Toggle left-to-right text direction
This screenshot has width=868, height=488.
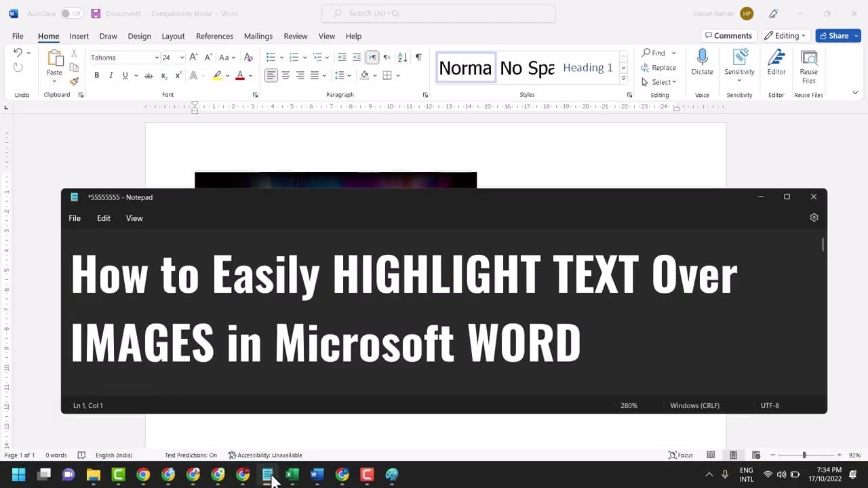click(x=372, y=58)
